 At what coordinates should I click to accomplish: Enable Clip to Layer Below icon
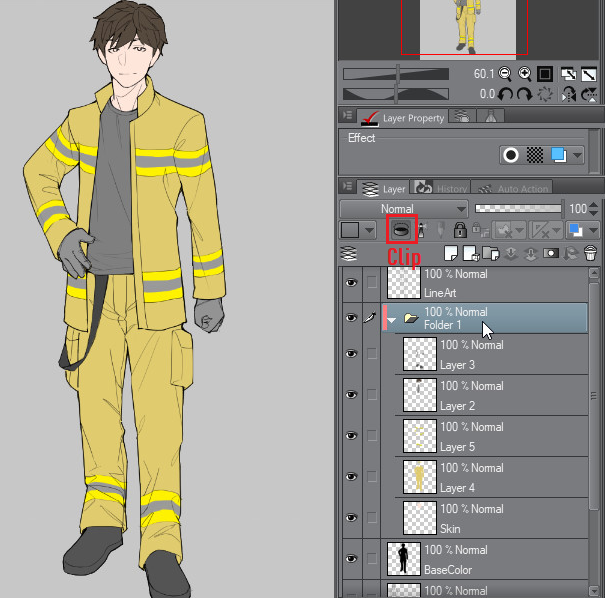coord(400,230)
